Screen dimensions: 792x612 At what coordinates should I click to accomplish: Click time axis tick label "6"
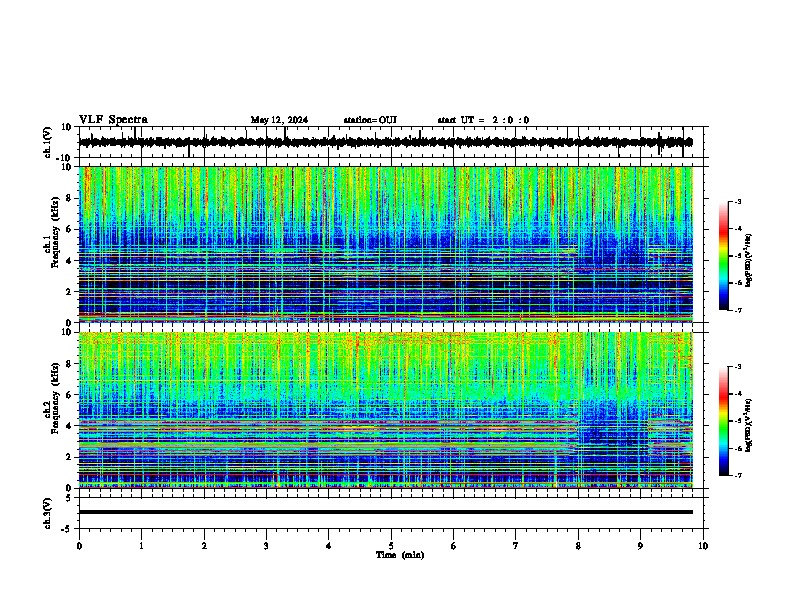pyautogui.click(x=454, y=546)
